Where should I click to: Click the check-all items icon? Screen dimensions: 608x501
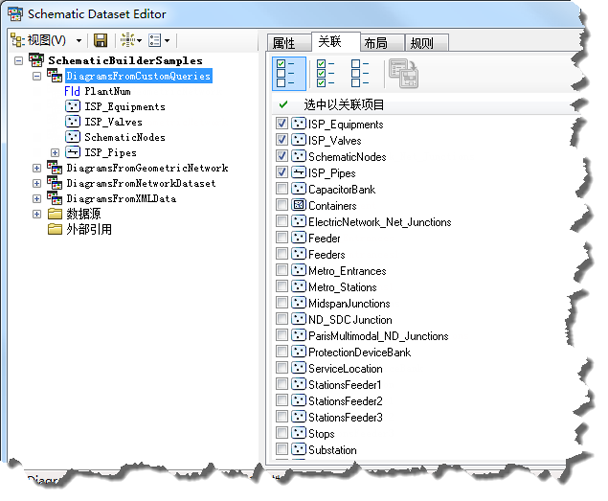326,73
